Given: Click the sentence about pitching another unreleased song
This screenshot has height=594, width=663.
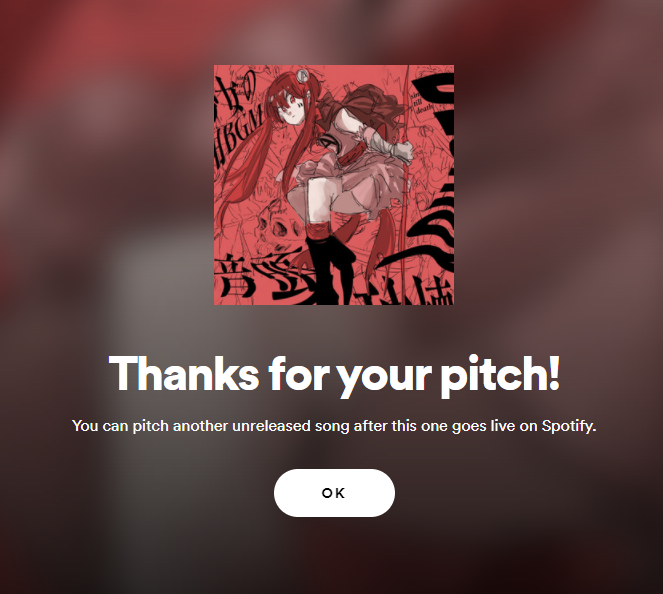Looking at the screenshot, I should tap(334, 426).
